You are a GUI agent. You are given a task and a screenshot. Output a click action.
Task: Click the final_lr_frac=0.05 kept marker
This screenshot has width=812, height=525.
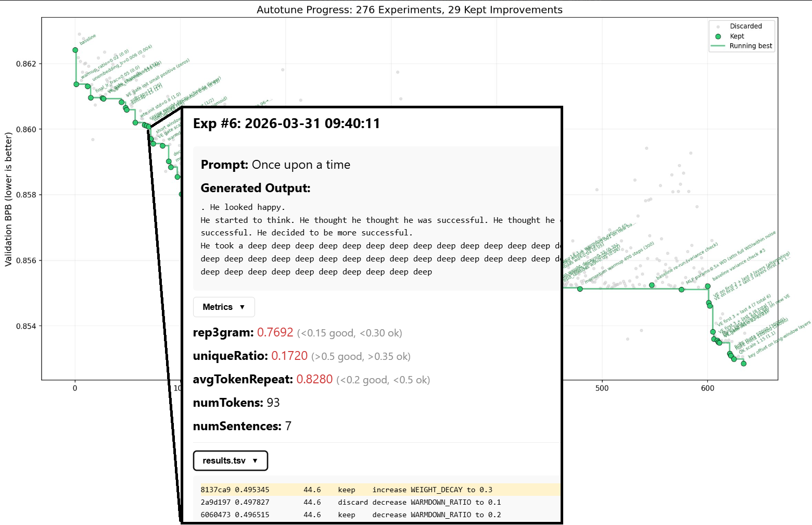point(91,98)
